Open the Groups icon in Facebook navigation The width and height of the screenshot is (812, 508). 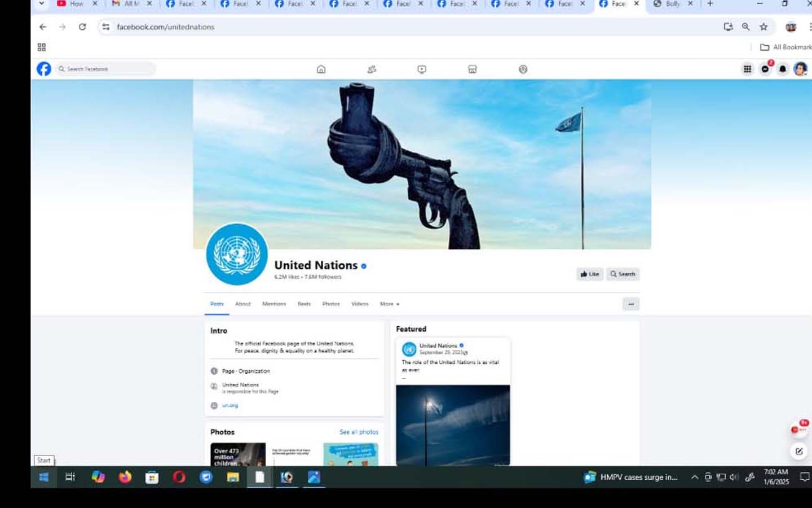(x=523, y=69)
